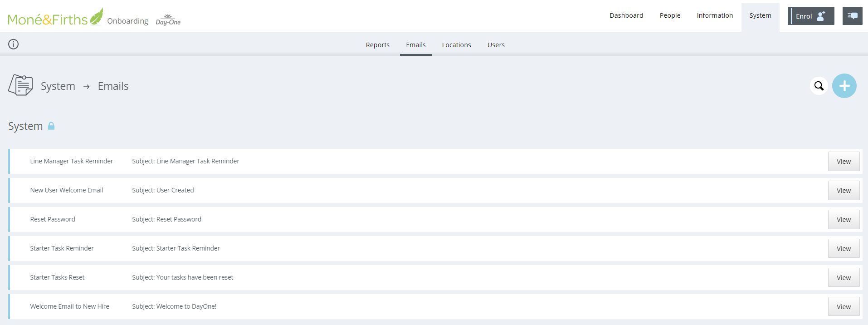View the Reset Password email
The image size is (868, 325).
843,220
